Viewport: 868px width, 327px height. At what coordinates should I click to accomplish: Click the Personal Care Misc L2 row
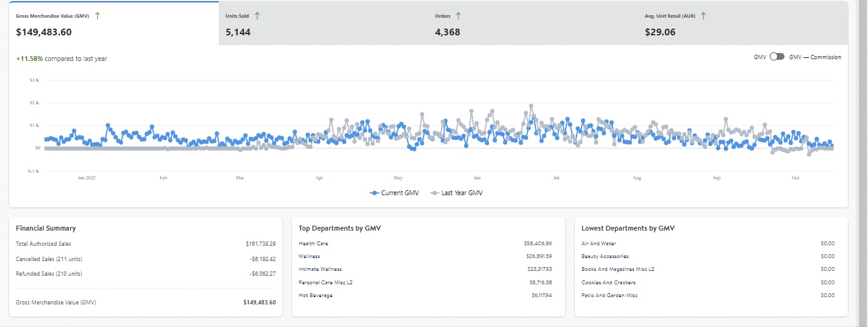coord(425,282)
